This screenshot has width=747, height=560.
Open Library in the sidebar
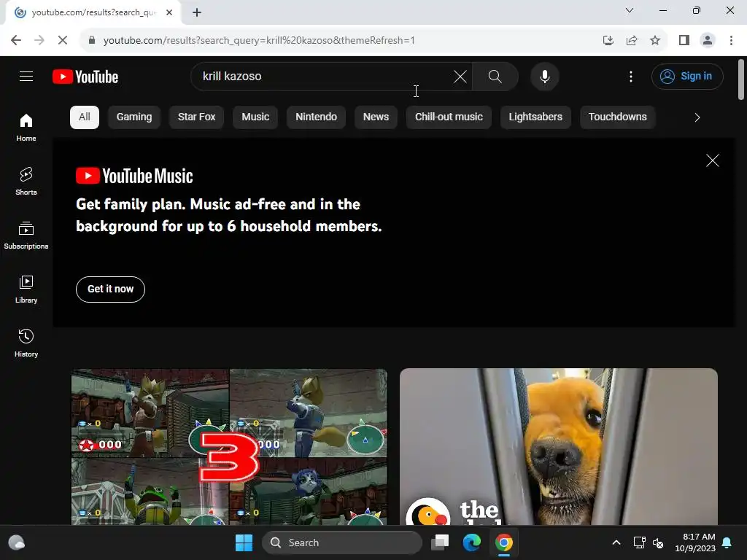26,289
